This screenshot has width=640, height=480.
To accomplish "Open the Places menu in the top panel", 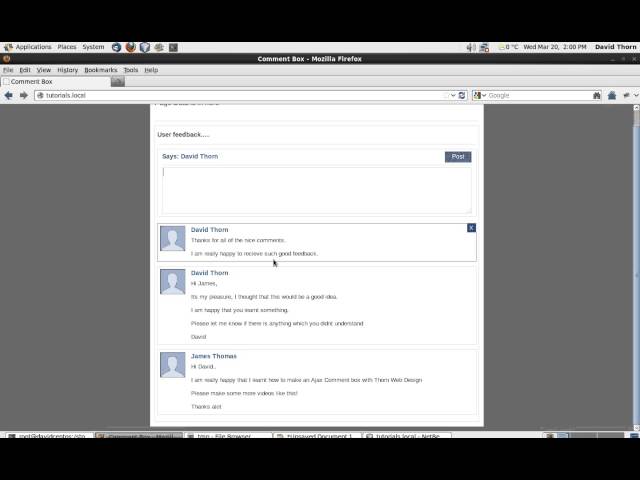I will point(67,47).
